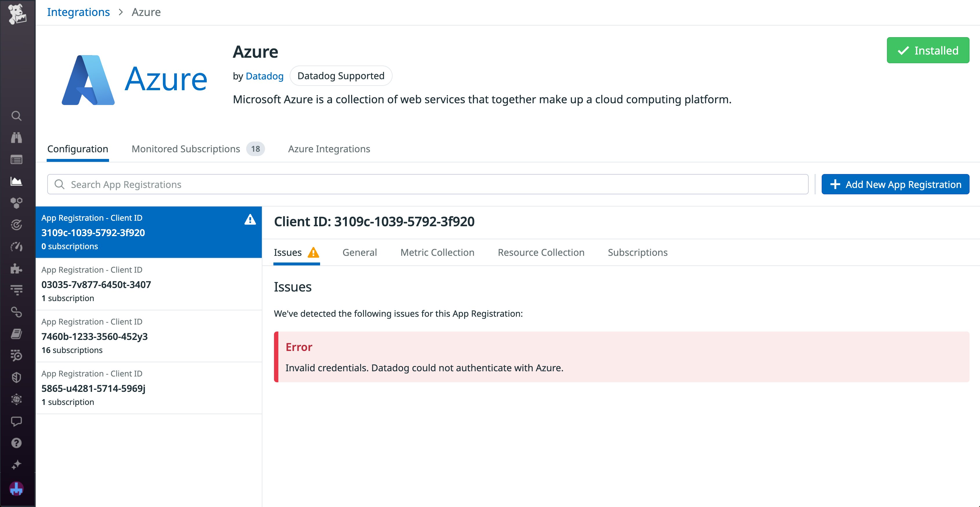Screen dimensions: 980x507
Task: Click the Installed green button
Action: (928, 50)
